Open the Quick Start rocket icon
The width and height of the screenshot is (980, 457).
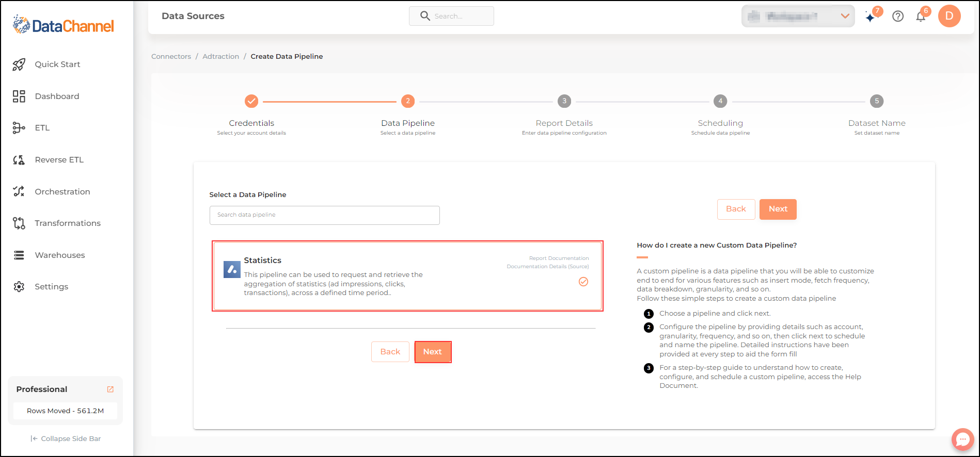click(19, 64)
